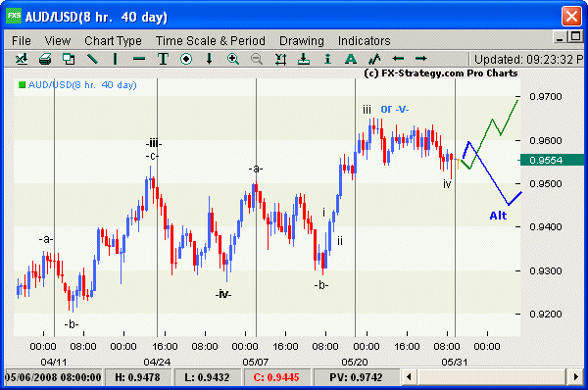Open the View menu
Viewport: 588px width, 390px height.
(x=58, y=40)
